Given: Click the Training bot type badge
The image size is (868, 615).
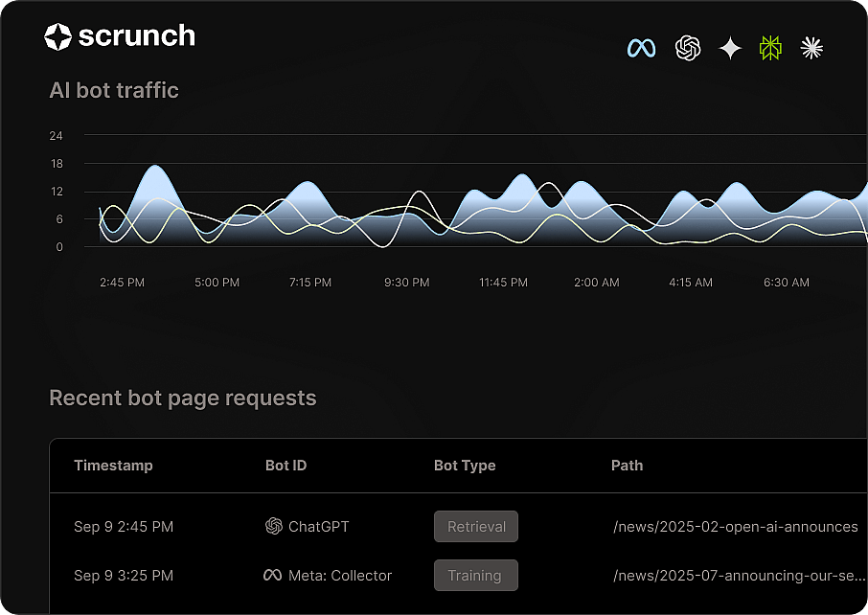Looking at the screenshot, I should pos(476,575).
